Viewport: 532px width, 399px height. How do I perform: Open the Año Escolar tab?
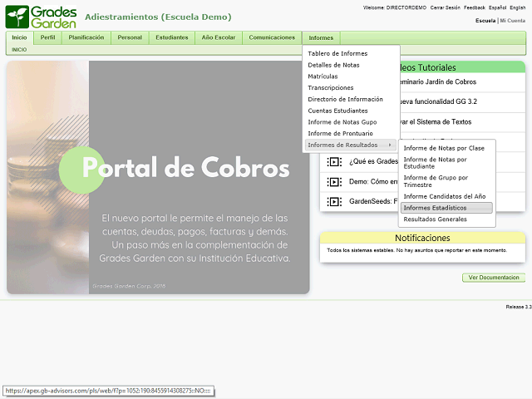point(218,37)
